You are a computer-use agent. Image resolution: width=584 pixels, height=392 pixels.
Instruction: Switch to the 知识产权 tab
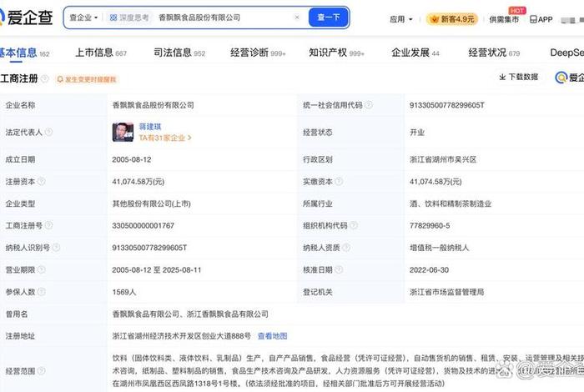coord(336,53)
